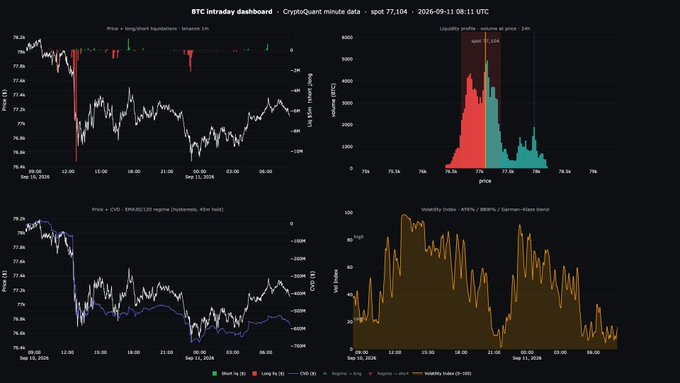This screenshot has height=383, width=680.
Task: Toggle the CVD ($) legend trace
Action: (x=302, y=373)
